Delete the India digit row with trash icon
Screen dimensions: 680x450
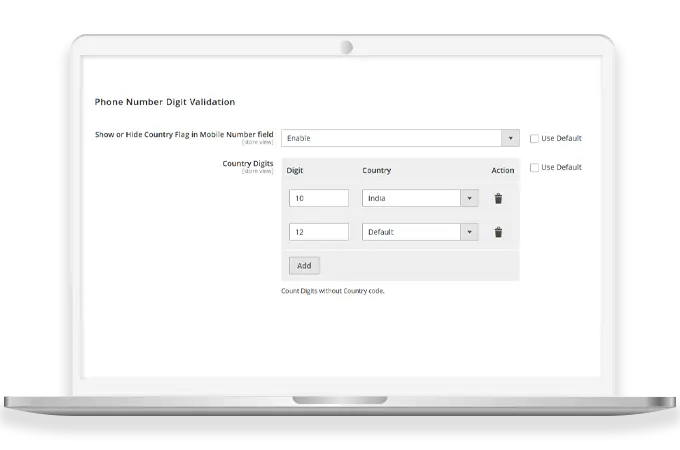click(x=498, y=198)
